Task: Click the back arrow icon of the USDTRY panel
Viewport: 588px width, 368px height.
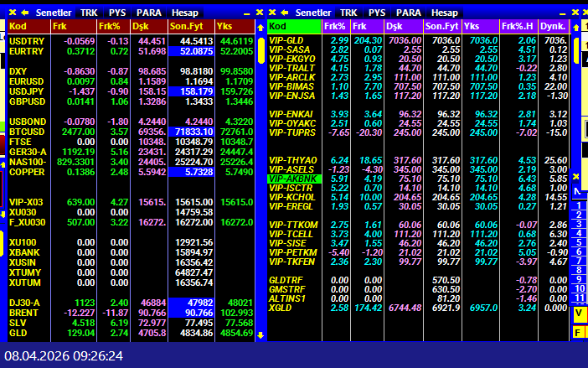Action: 25,13
